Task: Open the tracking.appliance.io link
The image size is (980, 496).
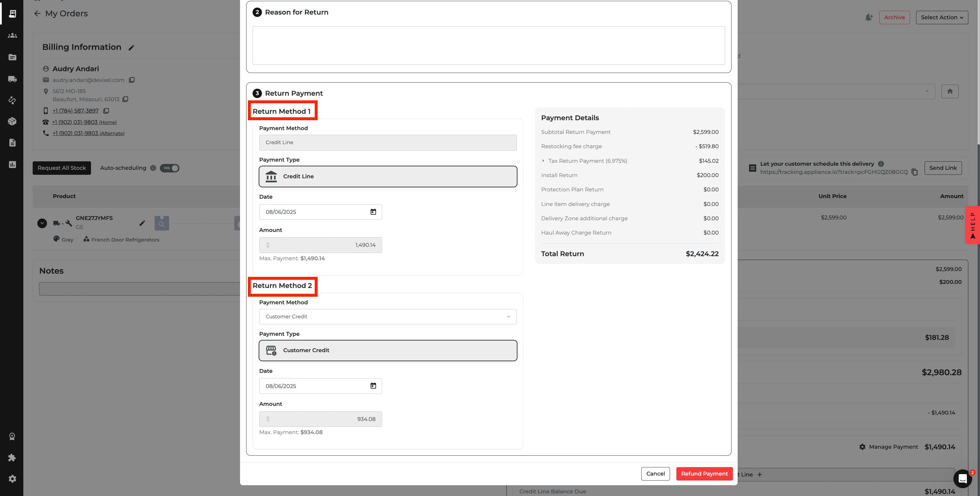Action: point(834,172)
